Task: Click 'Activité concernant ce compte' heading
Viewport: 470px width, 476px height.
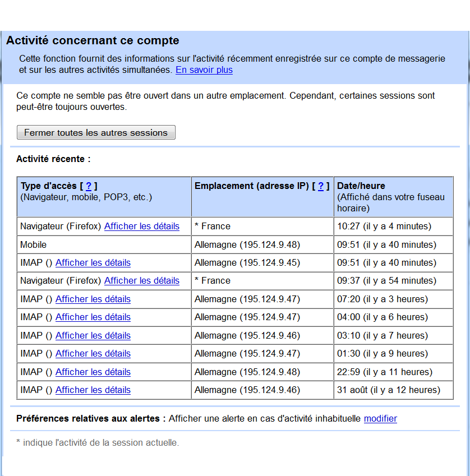Action: click(93, 40)
